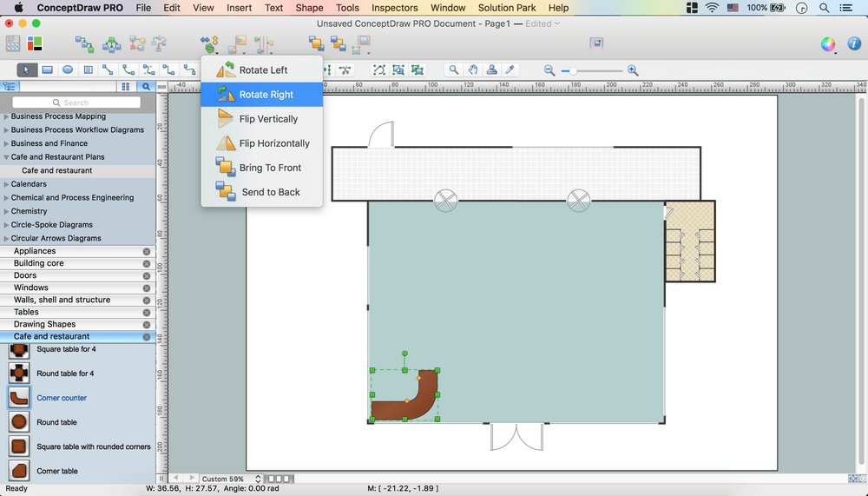Click the zoom in magnifier icon
Image resolution: width=868 pixels, height=496 pixels.
(633, 70)
